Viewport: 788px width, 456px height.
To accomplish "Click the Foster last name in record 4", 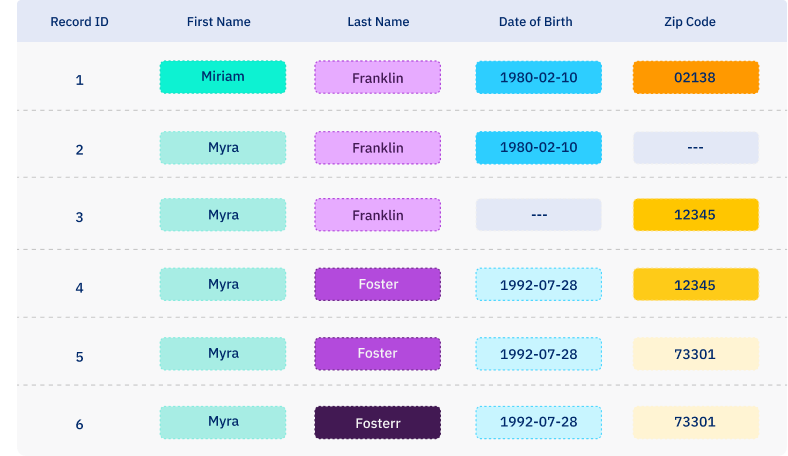I will coord(377,285).
